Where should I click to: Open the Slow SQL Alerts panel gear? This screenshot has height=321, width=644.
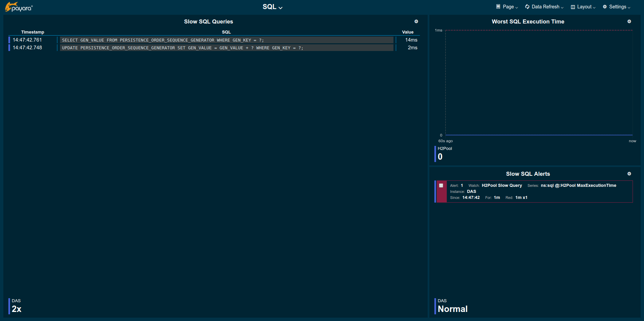(629, 174)
